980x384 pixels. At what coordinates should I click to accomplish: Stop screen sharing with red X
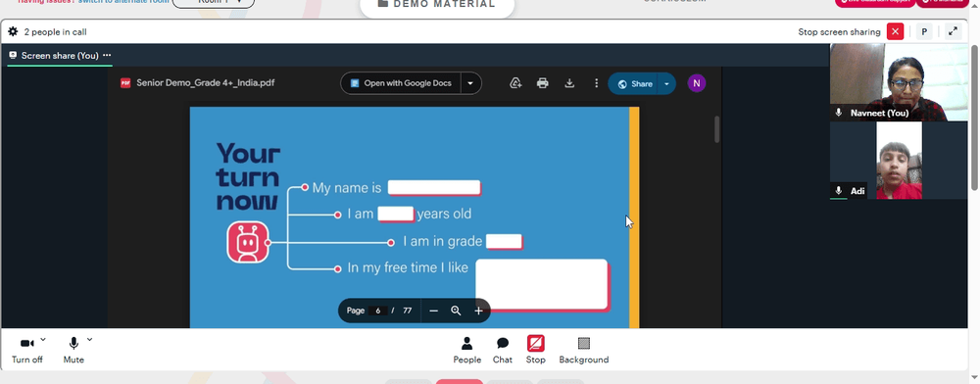[x=896, y=32]
